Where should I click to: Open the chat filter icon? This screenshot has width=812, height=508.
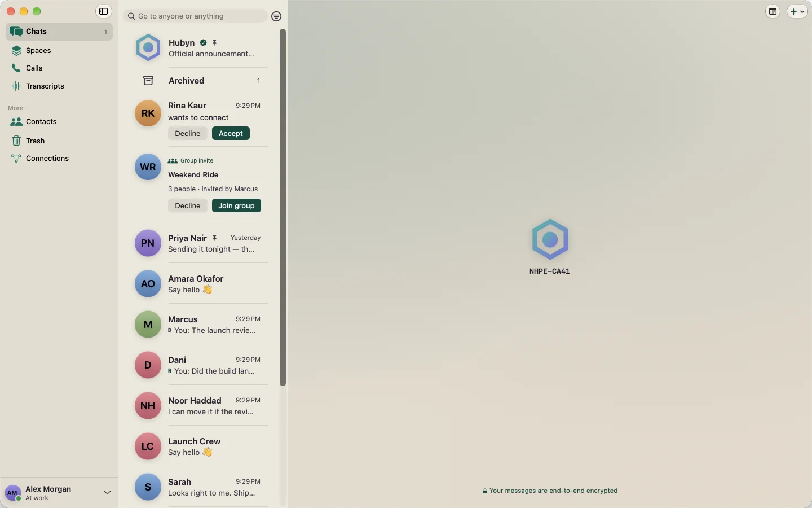pos(276,16)
